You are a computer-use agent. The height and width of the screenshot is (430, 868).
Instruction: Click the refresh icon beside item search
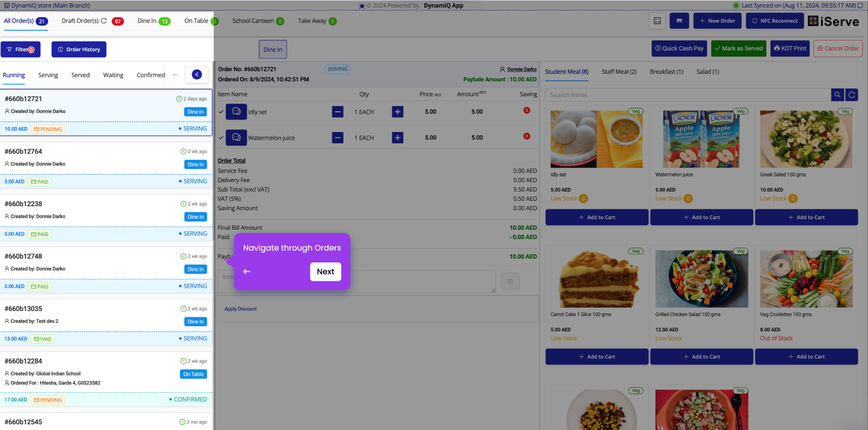point(851,95)
